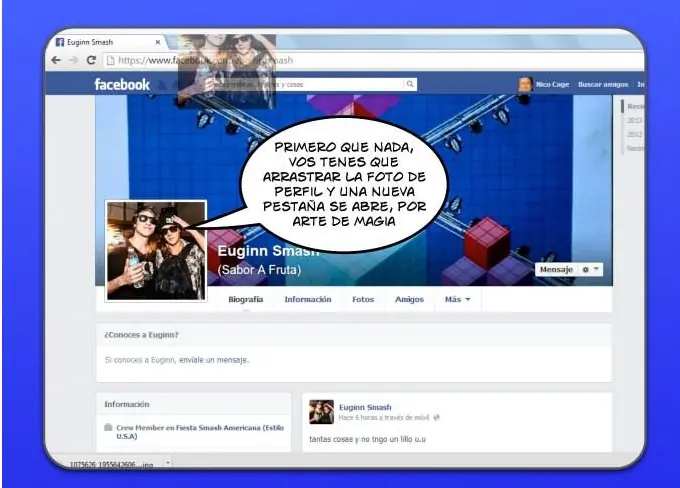Close the Euginn Smash browser tab
The image size is (680, 488).
(158, 42)
